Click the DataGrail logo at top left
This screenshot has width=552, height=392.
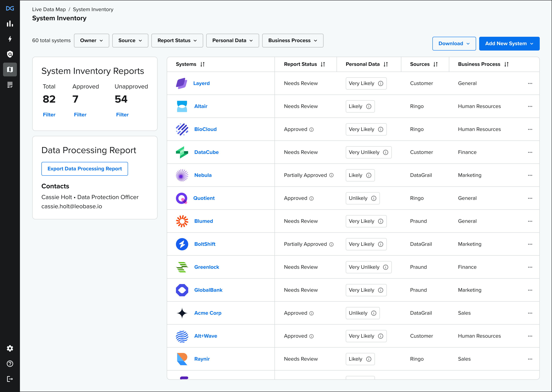(x=10, y=8)
